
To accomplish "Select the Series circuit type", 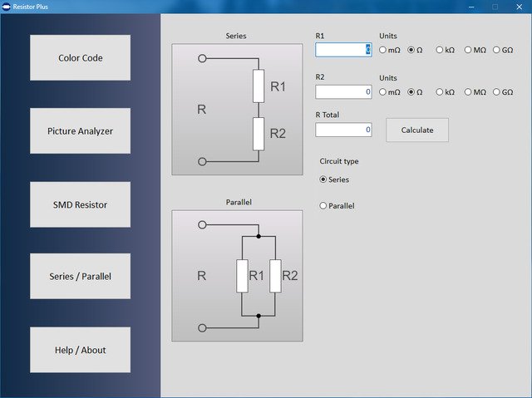I will click(324, 179).
